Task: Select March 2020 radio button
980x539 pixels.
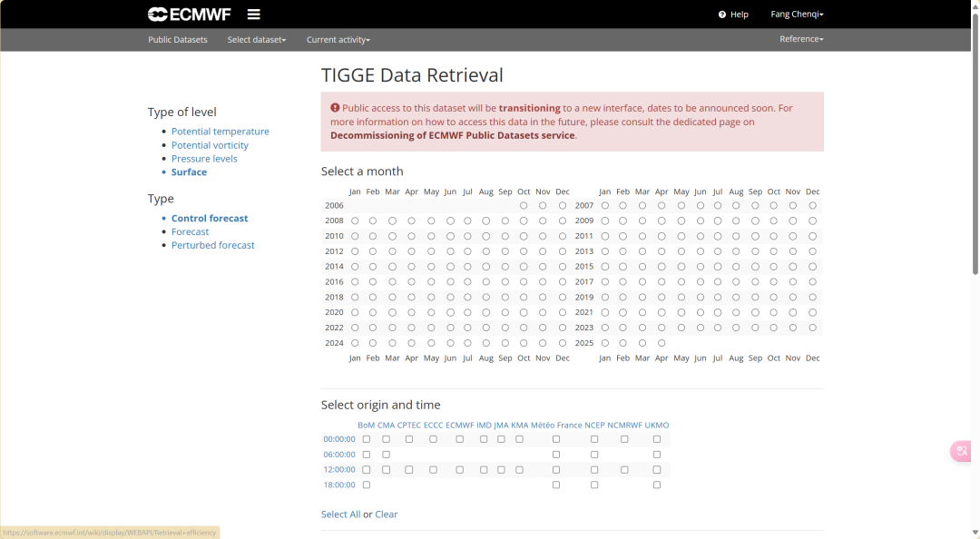Action: [393, 313]
